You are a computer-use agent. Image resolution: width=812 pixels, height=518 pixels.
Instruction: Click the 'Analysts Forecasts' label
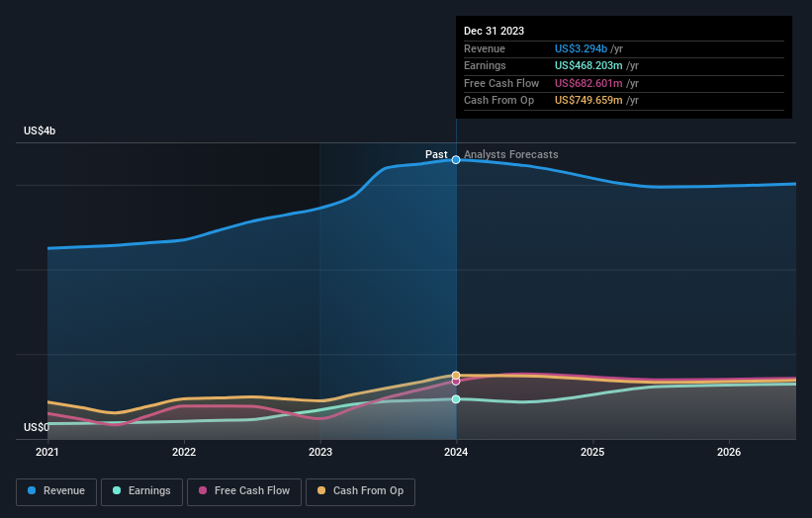(x=510, y=154)
